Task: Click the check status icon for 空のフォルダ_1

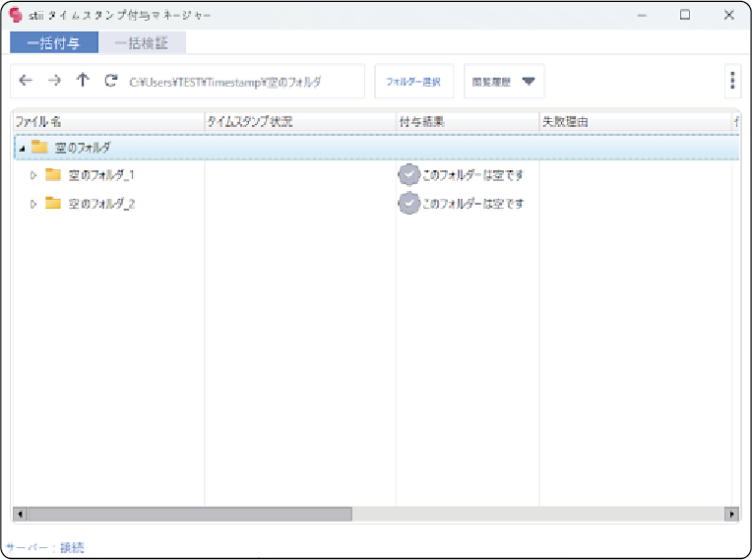Action: point(408,175)
